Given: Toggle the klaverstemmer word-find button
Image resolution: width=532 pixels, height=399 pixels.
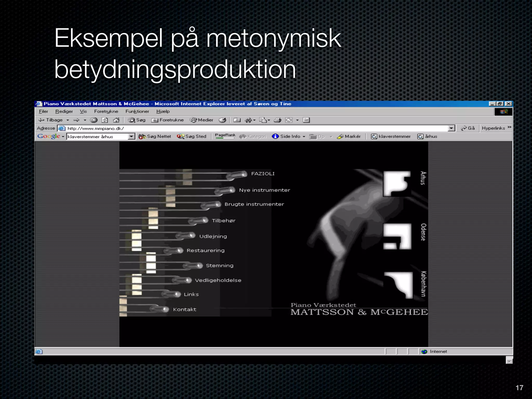Looking at the screenshot, I should point(391,136).
